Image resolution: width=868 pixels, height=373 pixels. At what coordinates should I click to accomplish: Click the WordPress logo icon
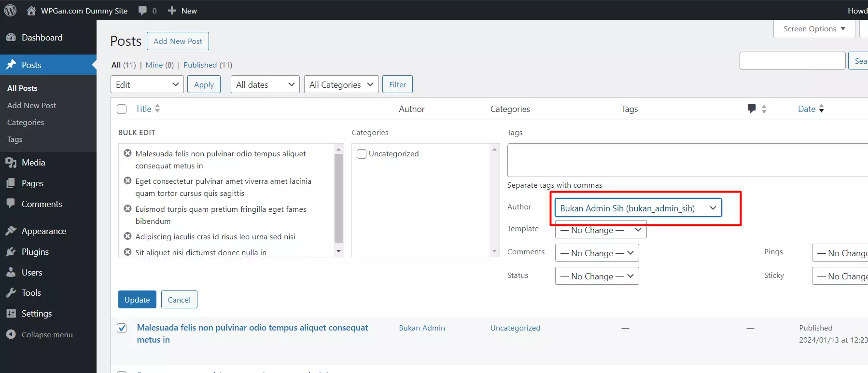click(x=10, y=10)
